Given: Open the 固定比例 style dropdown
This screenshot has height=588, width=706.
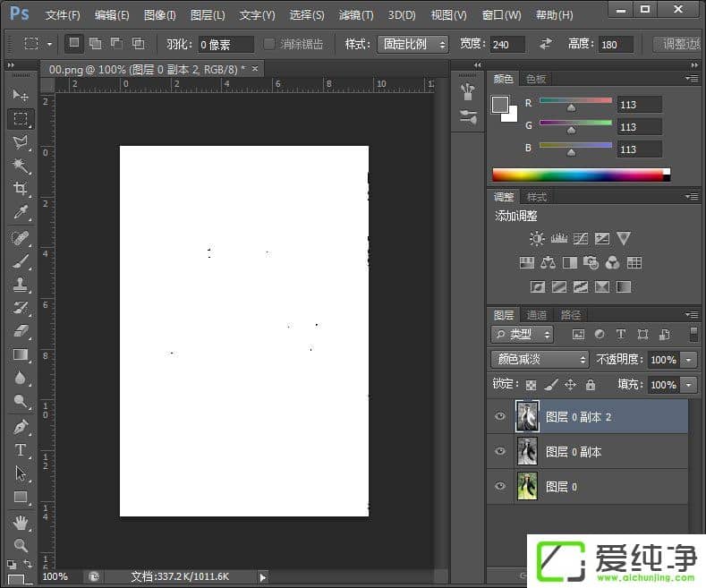Looking at the screenshot, I should [415, 44].
